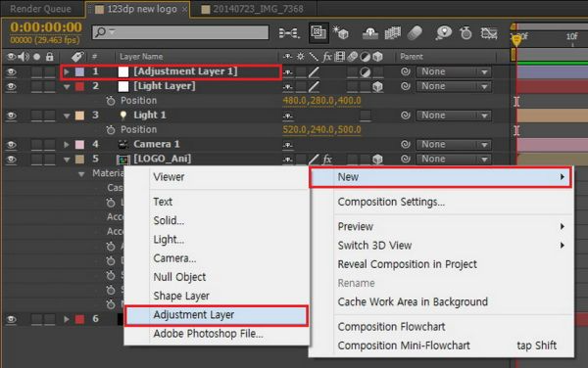Hide Light Layer with eye toggle
Viewport: 588px width, 368px height.
[11, 86]
